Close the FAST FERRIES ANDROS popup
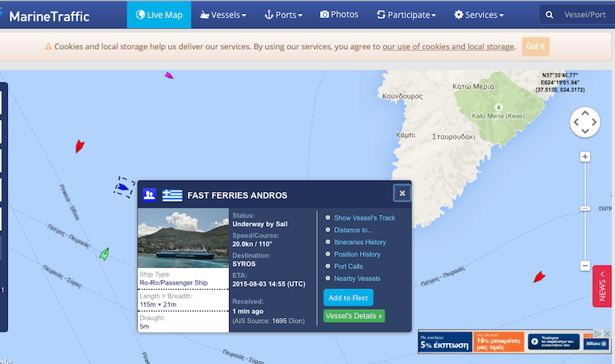 pyautogui.click(x=403, y=193)
